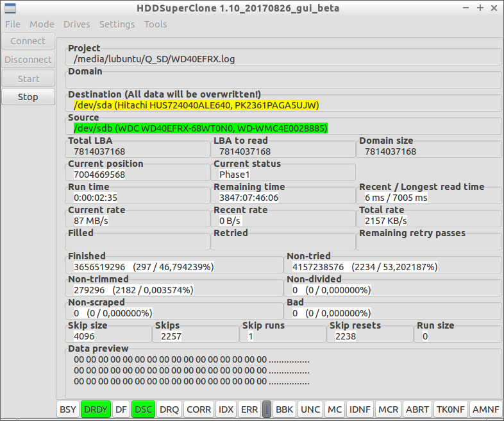This screenshot has width=504, height=421.
Task: Click the recent rate 0 B/s
Action: [x=230, y=221]
